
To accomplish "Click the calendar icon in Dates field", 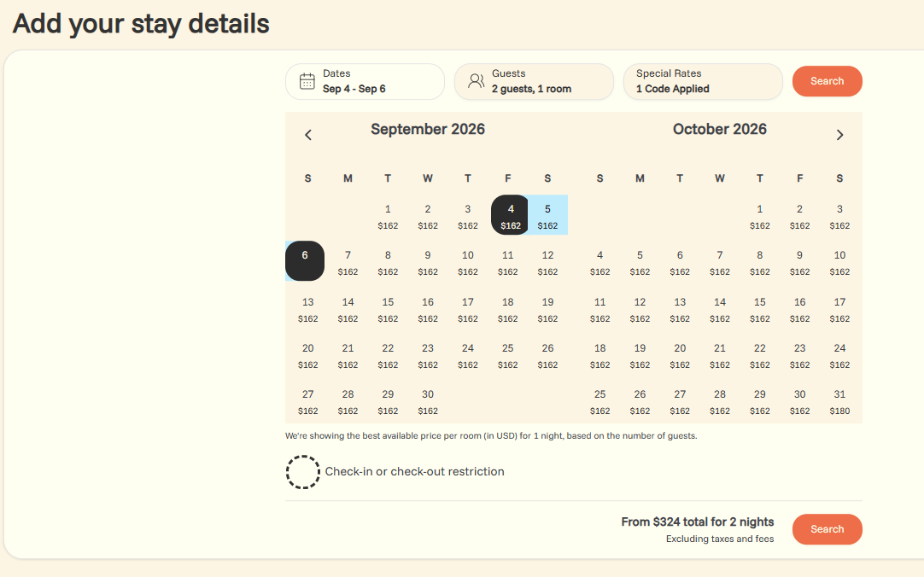I will [x=307, y=81].
